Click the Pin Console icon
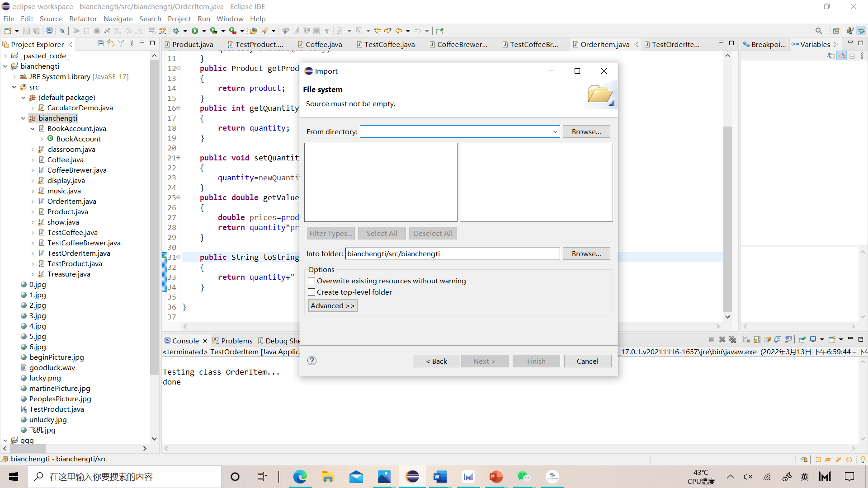The width and height of the screenshot is (868, 488). (x=802, y=340)
